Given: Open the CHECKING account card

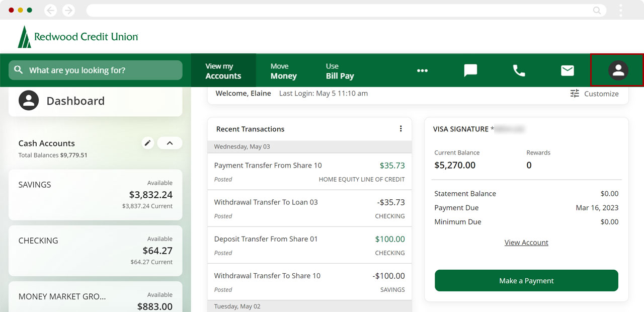Looking at the screenshot, I should [96, 251].
